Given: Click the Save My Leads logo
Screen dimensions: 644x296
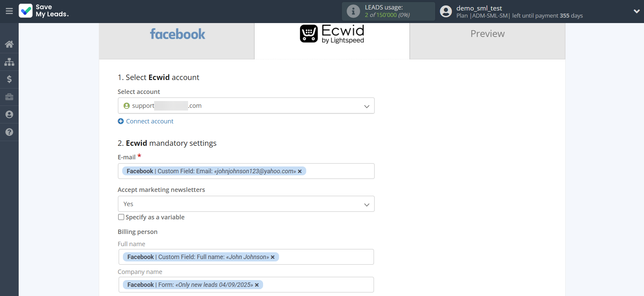Looking at the screenshot, I should (44, 11).
